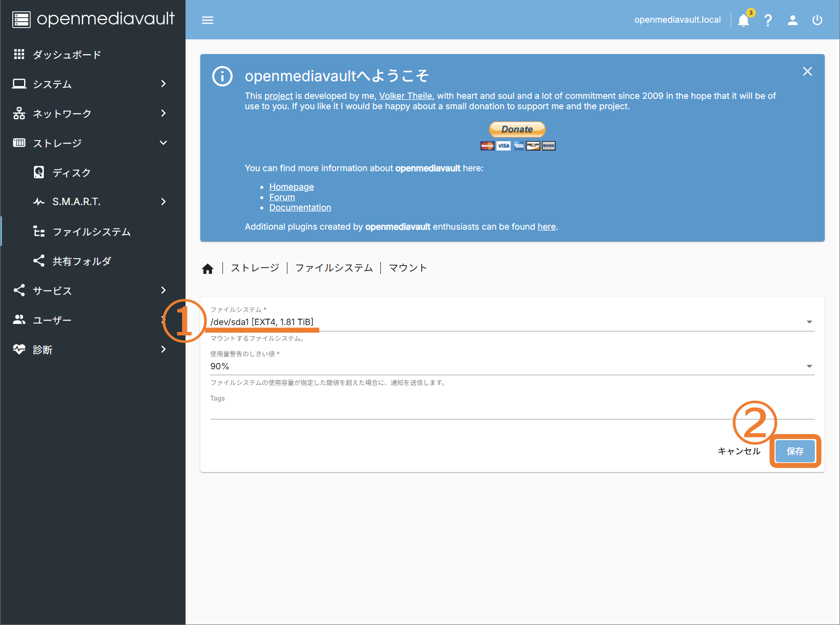Select the /dev/sda1 filesystem field
This screenshot has height=625, width=840.
512,322
